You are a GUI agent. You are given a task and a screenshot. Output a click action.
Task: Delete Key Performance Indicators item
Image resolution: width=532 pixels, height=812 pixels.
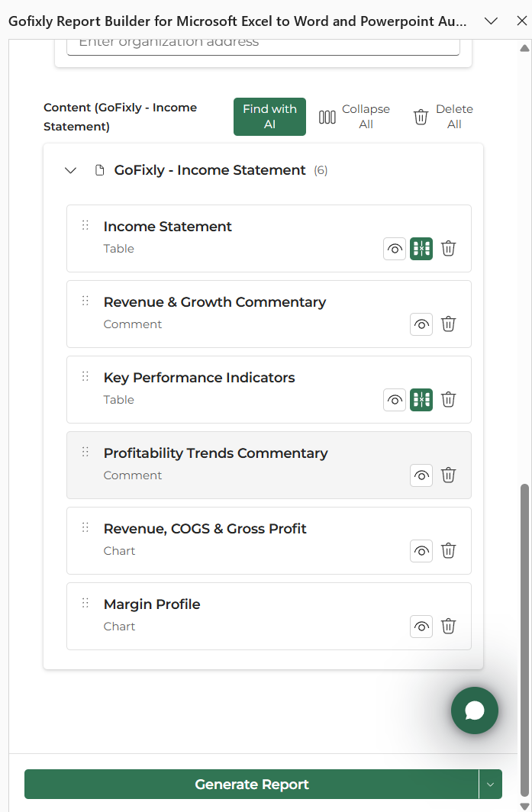(x=449, y=401)
